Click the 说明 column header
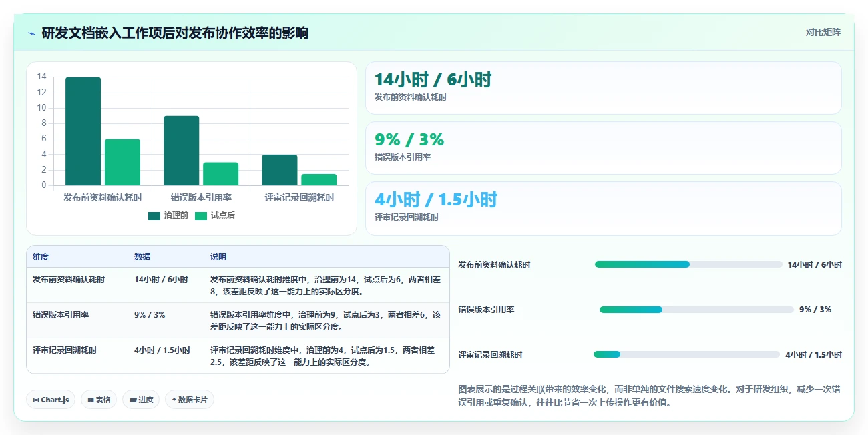 [x=218, y=257]
